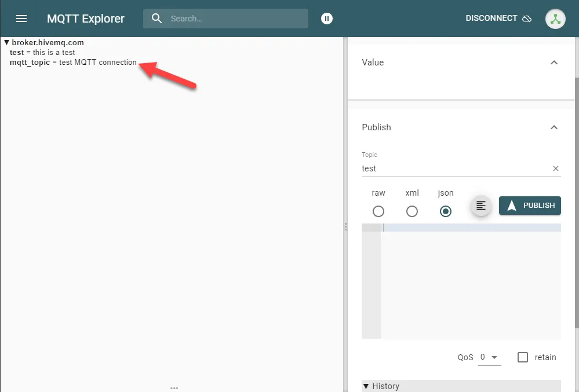Pause incoming MQTT messages

(326, 18)
